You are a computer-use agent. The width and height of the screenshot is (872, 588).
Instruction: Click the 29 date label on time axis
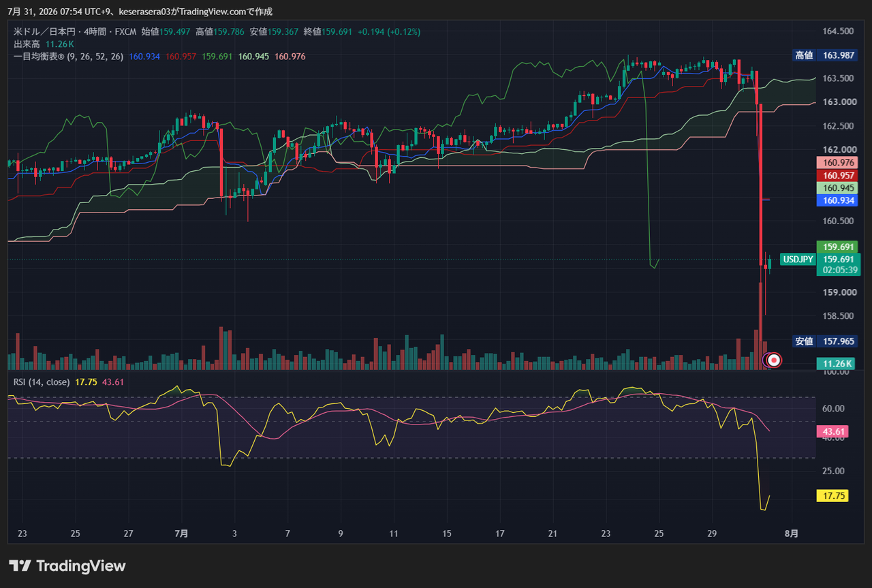(x=712, y=533)
